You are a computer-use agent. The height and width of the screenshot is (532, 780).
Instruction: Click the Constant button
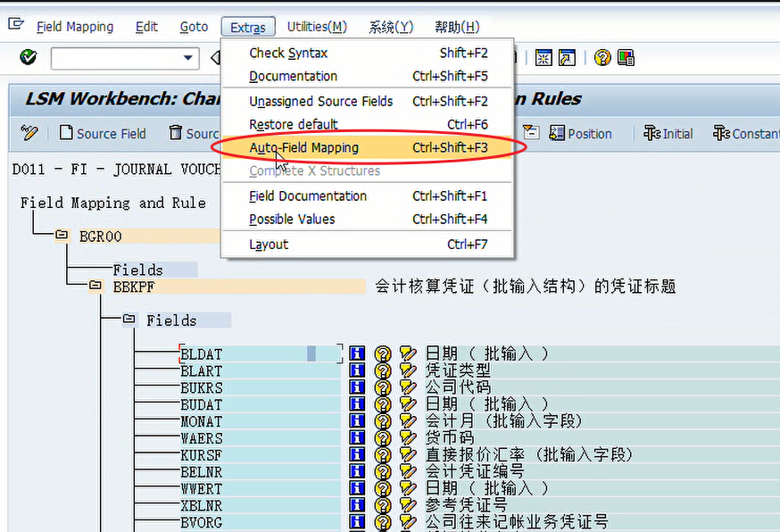[750, 132]
